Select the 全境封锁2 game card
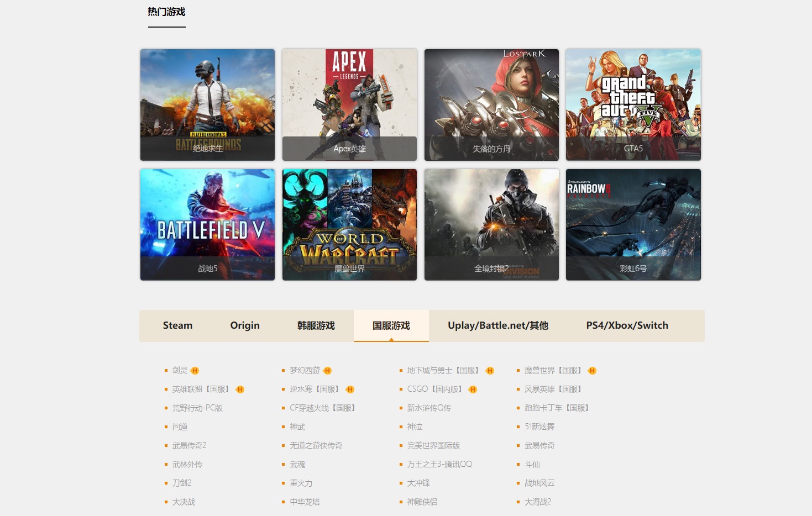 [491, 225]
